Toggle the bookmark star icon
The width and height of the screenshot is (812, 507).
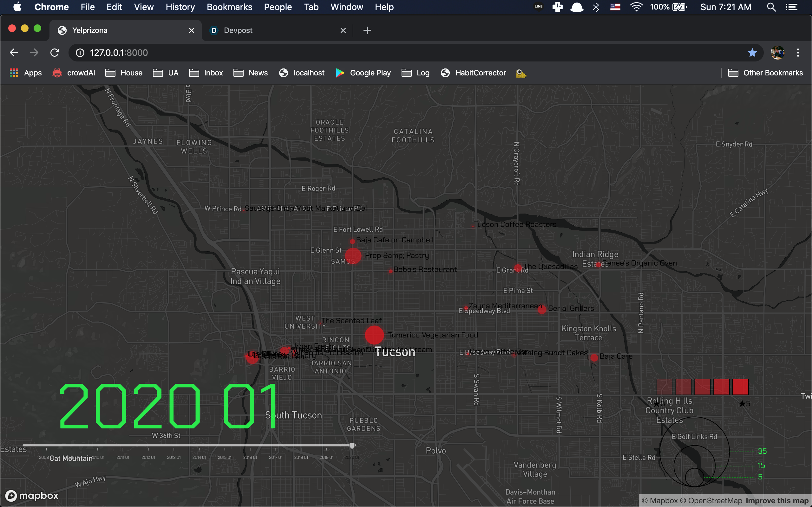(x=752, y=53)
